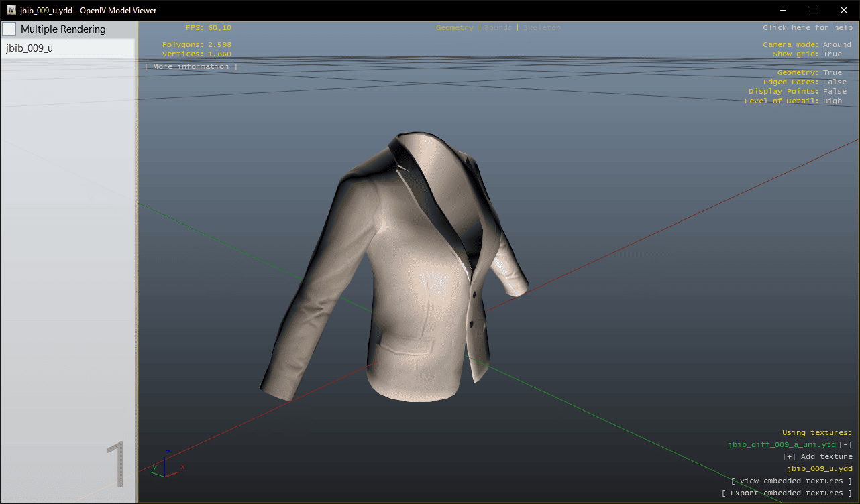
Task: Open the Sounds tab
Action: point(497,28)
